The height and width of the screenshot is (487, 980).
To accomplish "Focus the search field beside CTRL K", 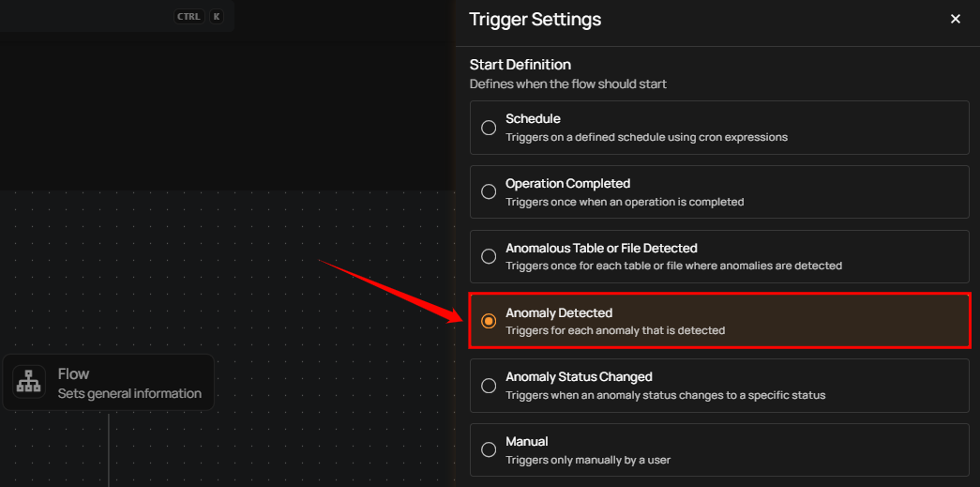I will pyautogui.click(x=84, y=16).
